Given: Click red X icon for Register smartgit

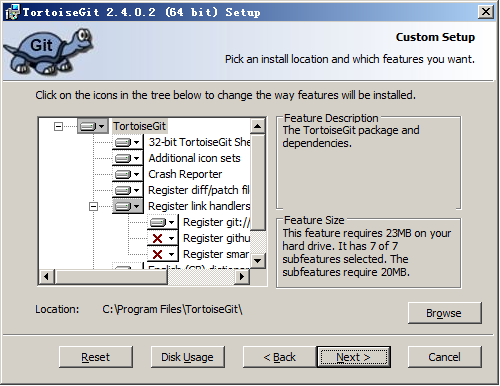Looking at the screenshot, I should pos(163,254).
